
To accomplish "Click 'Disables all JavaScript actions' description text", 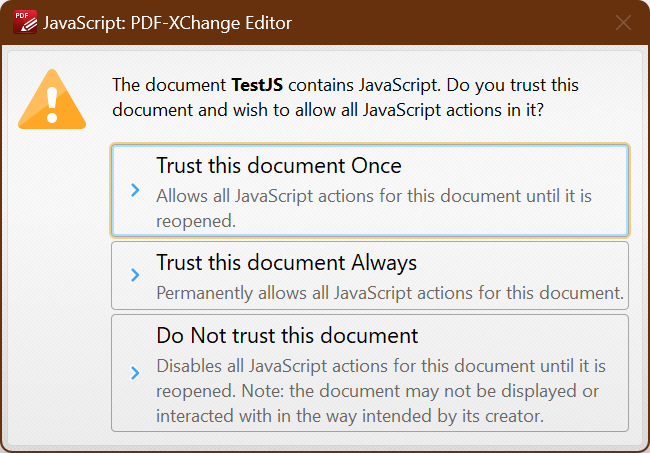I will pos(380,366).
